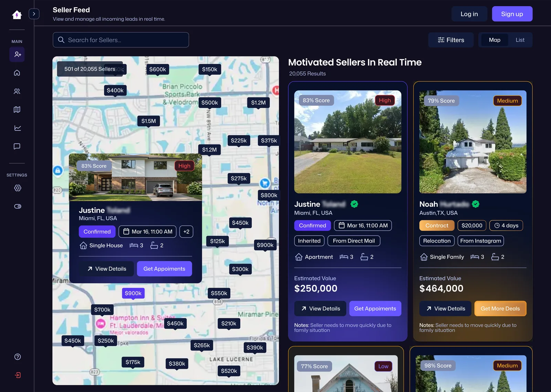Open the help question mark icon
This screenshot has height=392, width=551.
(x=18, y=357)
